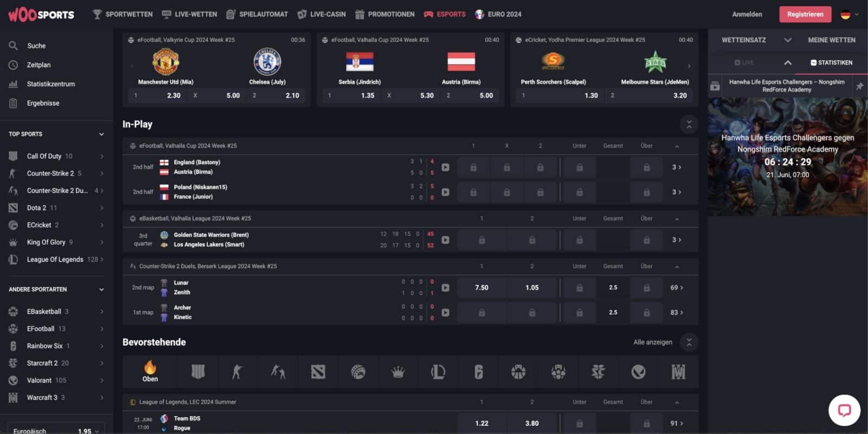Collapse the Bevorstehende section
The image size is (868, 434).
point(689,342)
